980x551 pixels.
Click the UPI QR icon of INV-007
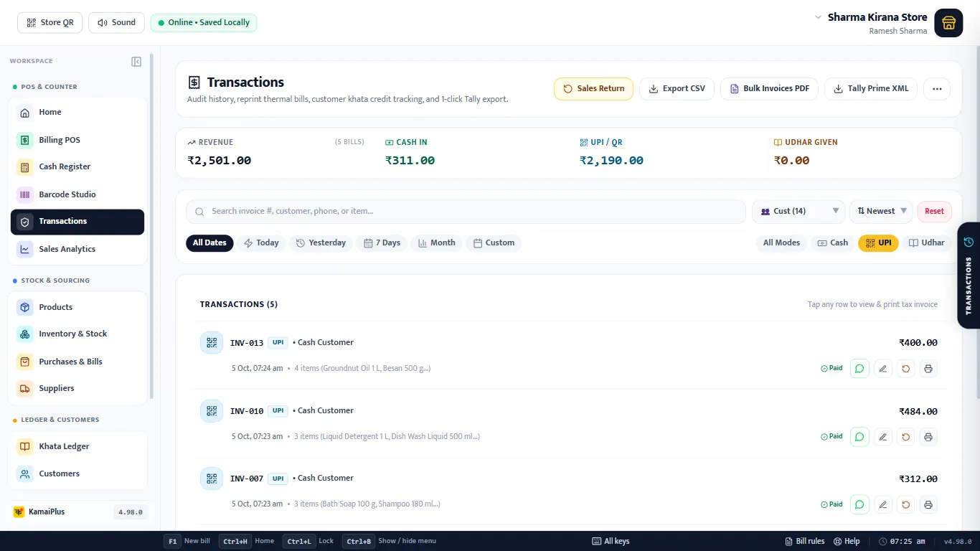[x=212, y=479]
